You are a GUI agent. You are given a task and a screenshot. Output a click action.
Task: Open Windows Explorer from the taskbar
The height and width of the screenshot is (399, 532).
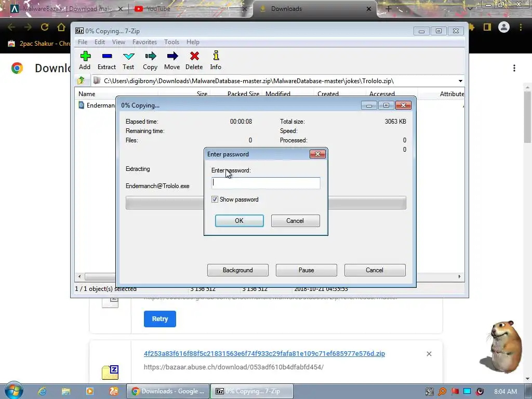click(x=66, y=391)
